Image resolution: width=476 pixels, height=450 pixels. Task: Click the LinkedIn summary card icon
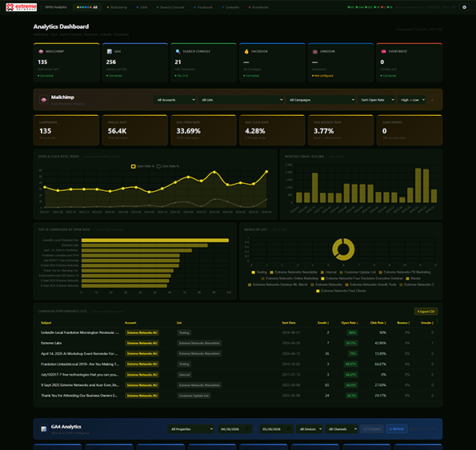(x=315, y=51)
